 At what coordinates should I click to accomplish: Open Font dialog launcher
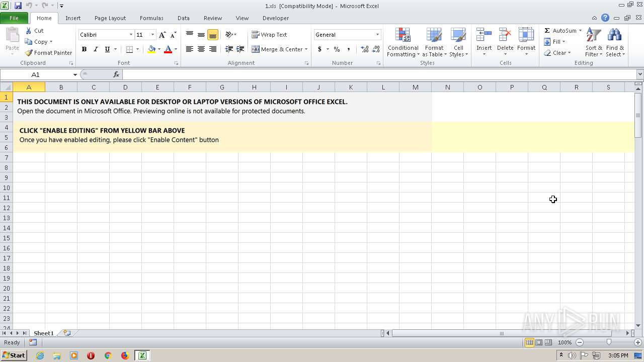coord(176,63)
